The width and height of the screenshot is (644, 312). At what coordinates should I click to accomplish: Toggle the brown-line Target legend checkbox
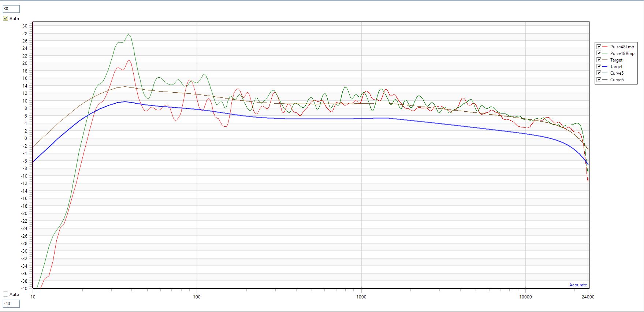pyautogui.click(x=599, y=60)
